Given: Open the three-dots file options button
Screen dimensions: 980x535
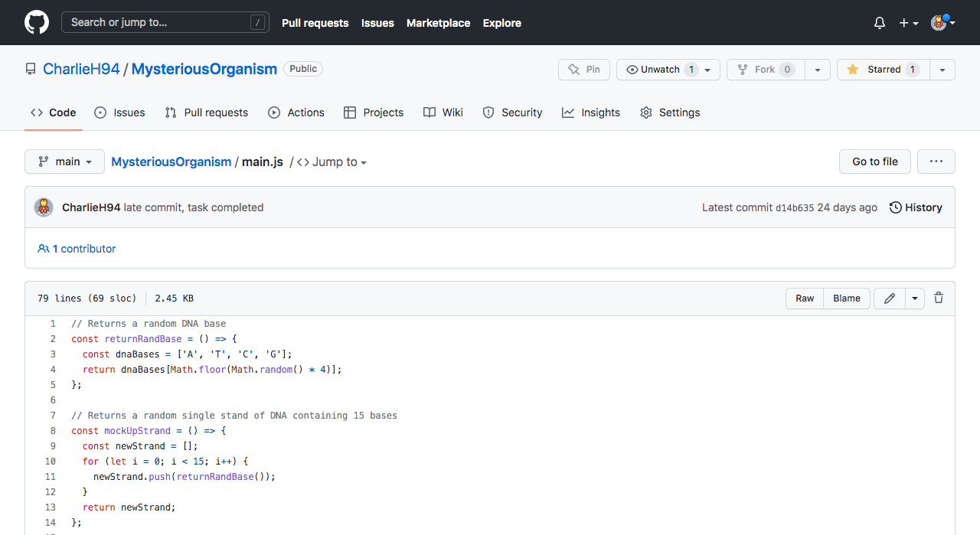Looking at the screenshot, I should pyautogui.click(x=936, y=161).
